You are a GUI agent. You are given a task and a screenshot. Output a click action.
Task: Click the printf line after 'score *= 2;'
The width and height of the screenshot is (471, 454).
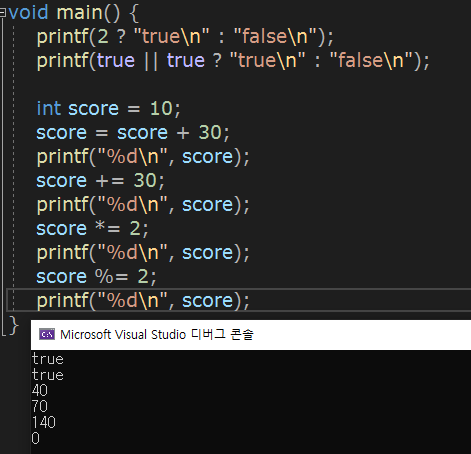143,252
